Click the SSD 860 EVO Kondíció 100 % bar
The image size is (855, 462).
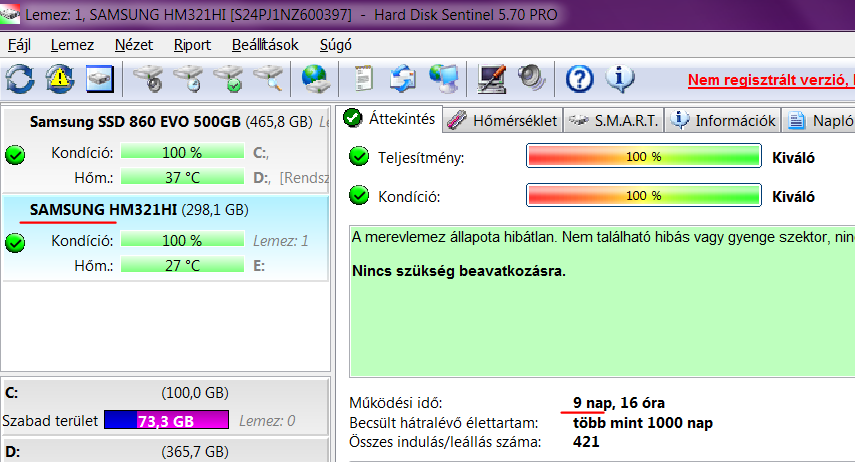click(x=182, y=152)
